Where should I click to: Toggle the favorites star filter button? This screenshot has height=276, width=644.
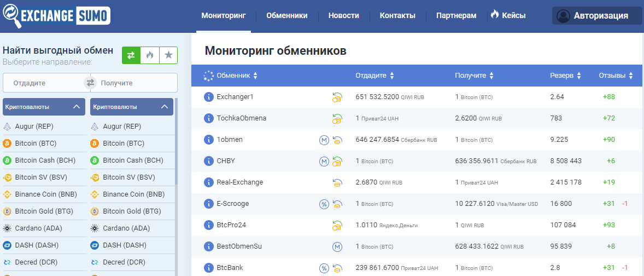(x=168, y=55)
